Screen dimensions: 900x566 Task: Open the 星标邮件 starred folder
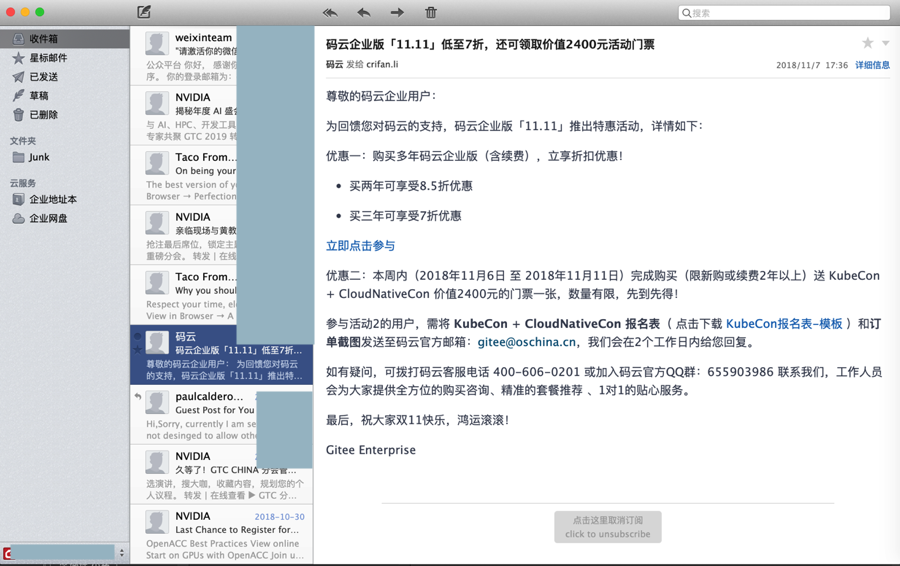(64, 57)
